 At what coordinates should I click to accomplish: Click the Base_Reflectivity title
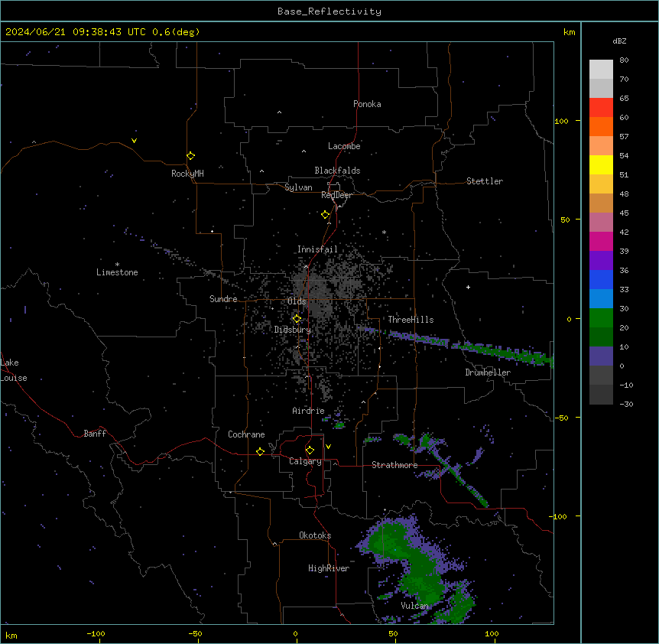pos(329,11)
